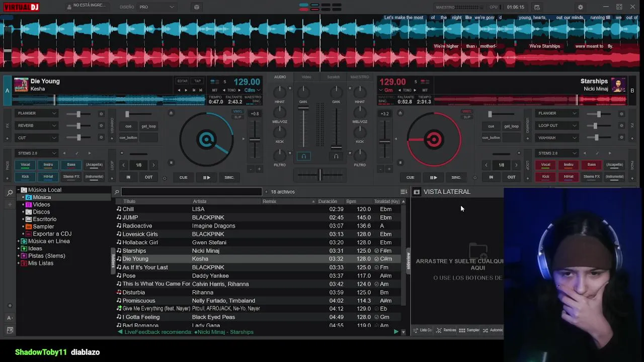Viewport: 644px width, 362px height.
Task: Click the clock display icon in top bar
Action: 537,7
